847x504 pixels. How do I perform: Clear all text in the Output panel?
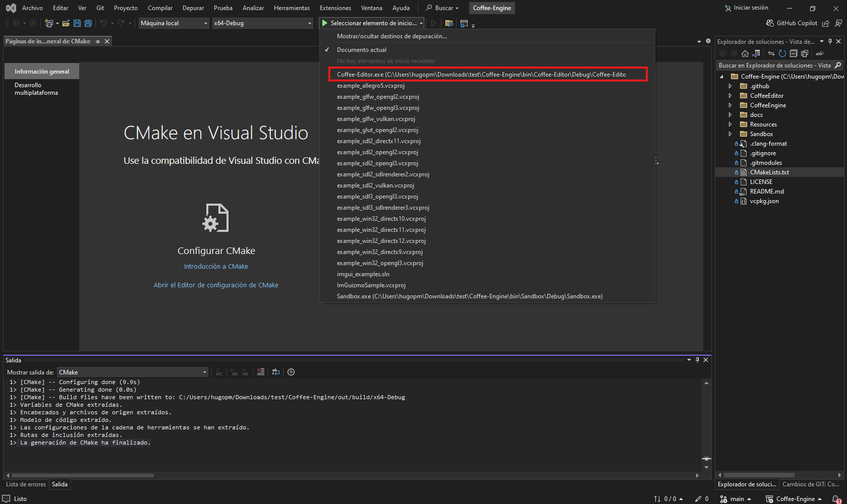pyautogui.click(x=260, y=372)
